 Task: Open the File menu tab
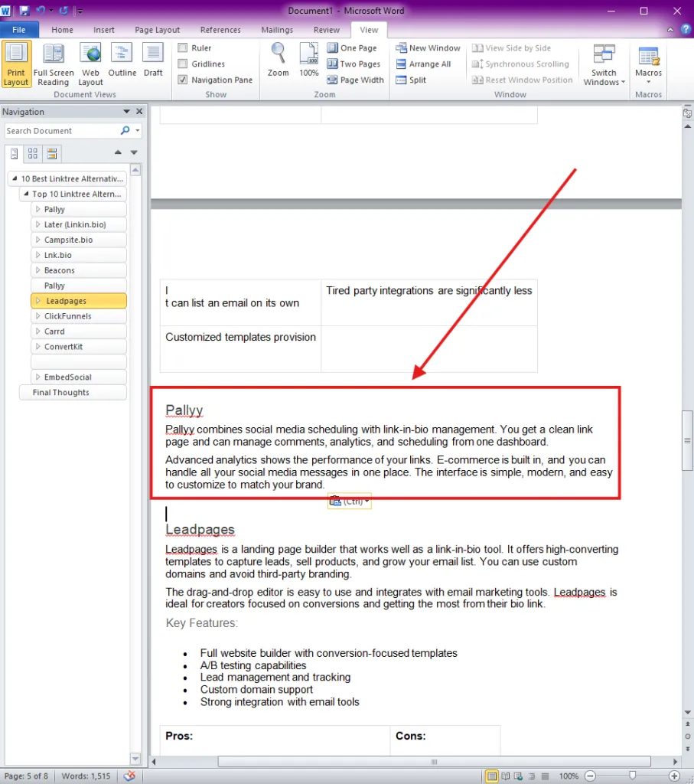(x=19, y=30)
